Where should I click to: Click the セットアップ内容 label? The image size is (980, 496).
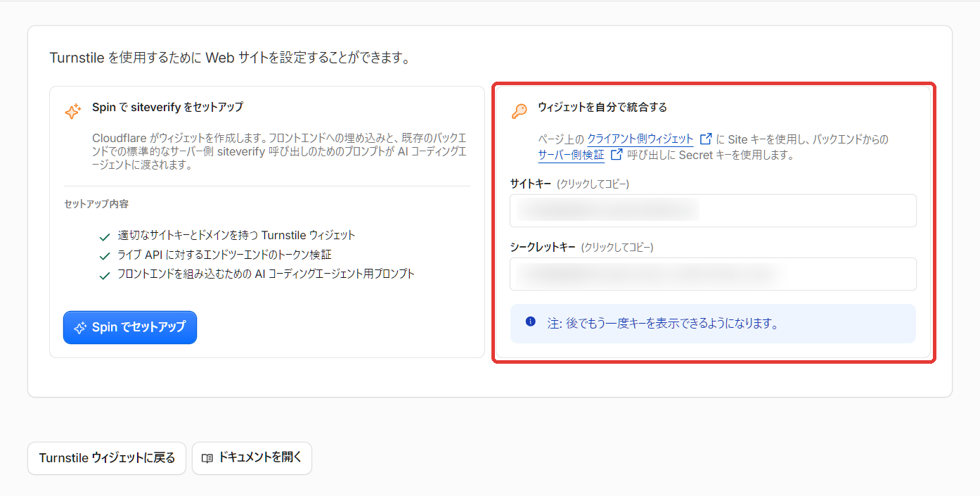pyautogui.click(x=96, y=204)
